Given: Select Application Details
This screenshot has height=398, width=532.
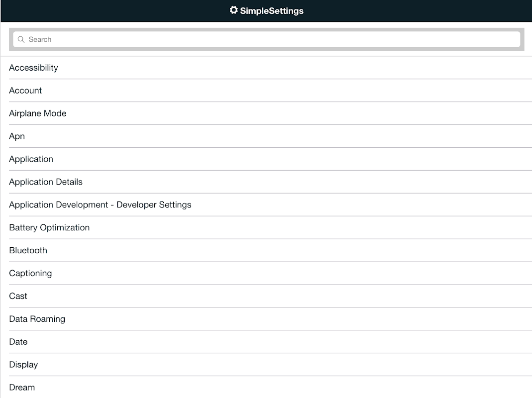Looking at the screenshot, I should pyautogui.click(x=45, y=182).
